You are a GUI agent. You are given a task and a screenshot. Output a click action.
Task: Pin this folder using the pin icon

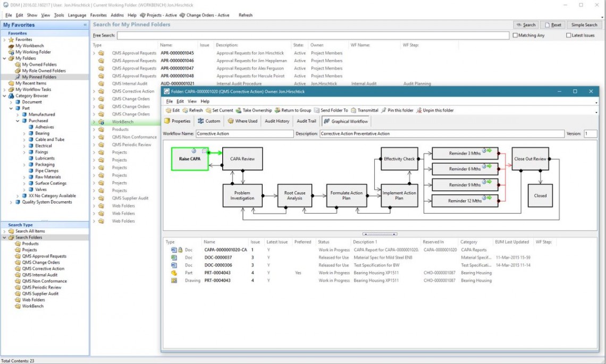[384, 111]
